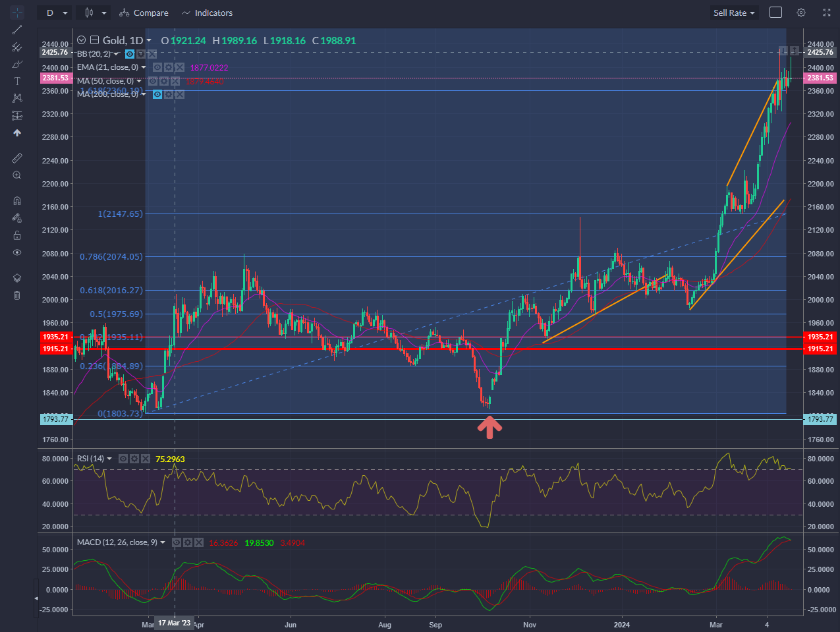840x632 pixels.
Task: Open the Sell Rate dropdown
Action: click(x=734, y=13)
